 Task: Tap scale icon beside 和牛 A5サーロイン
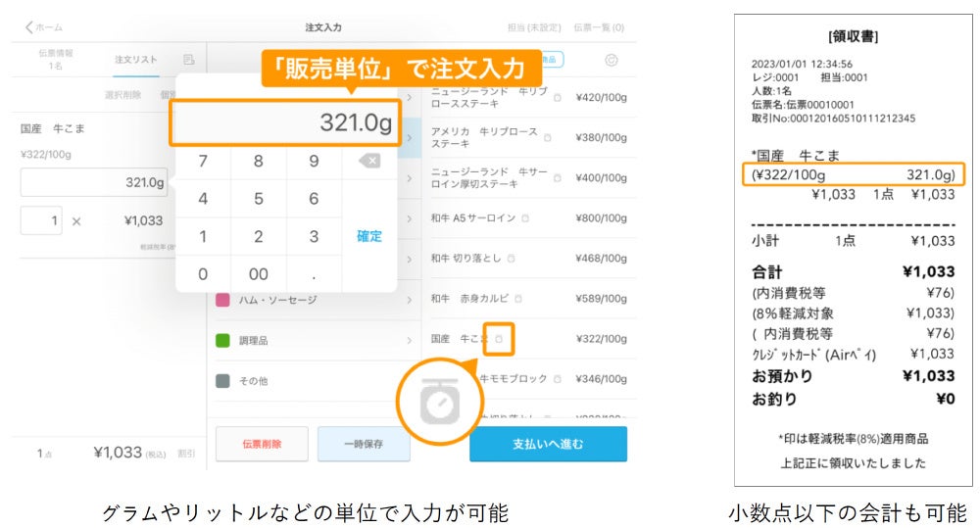point(525,218)
